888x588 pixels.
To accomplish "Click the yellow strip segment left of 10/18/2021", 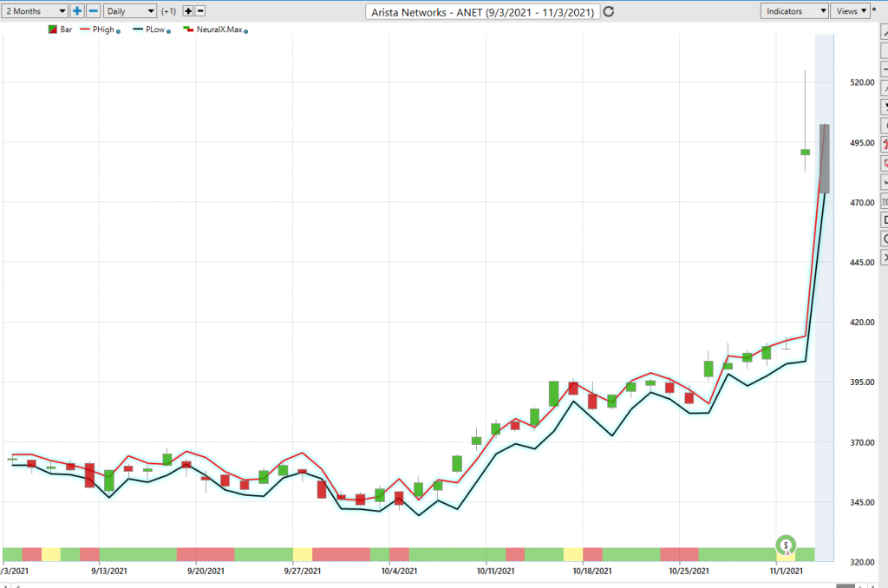I will 573,554.
